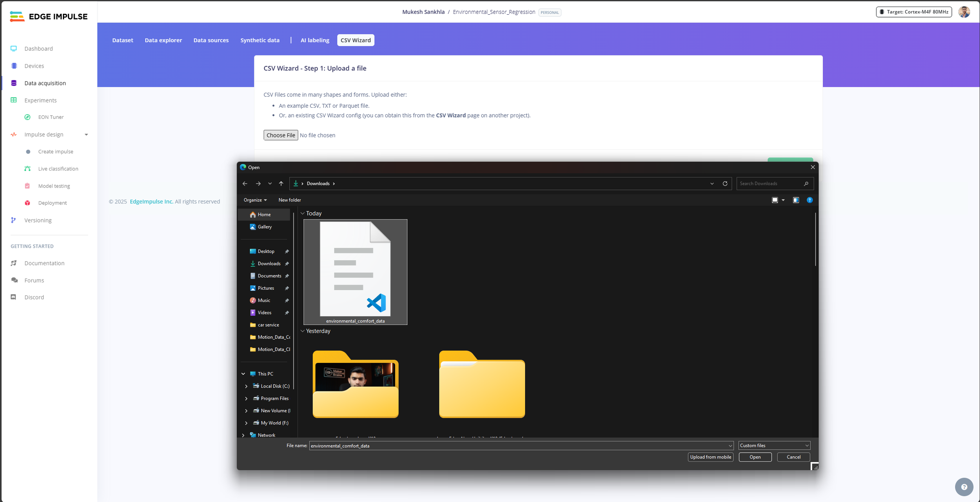Open the help bubble icon
This screenshot has width=980, height=502.
point(964,486)
